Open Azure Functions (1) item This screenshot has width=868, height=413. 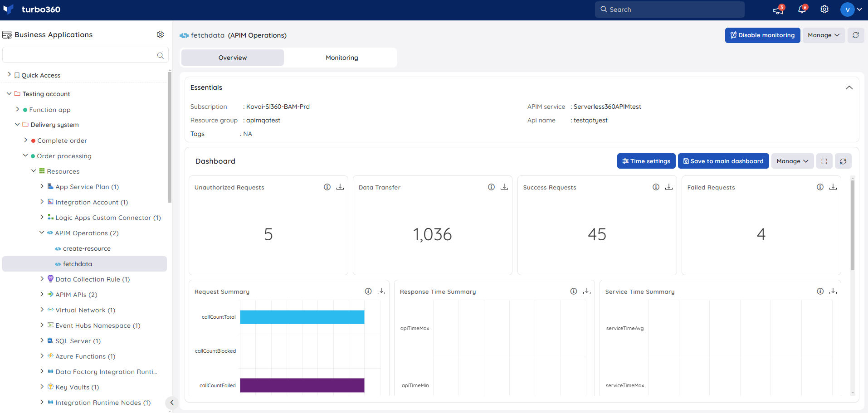(x=85, y=356)
